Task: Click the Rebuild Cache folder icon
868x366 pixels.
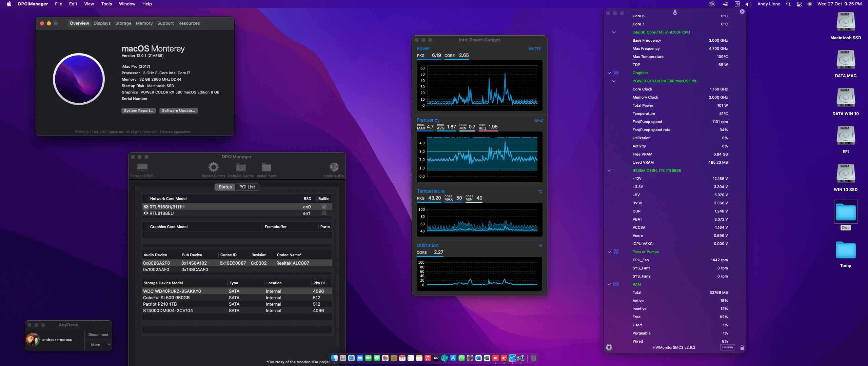Action: [x=241, y=167]
